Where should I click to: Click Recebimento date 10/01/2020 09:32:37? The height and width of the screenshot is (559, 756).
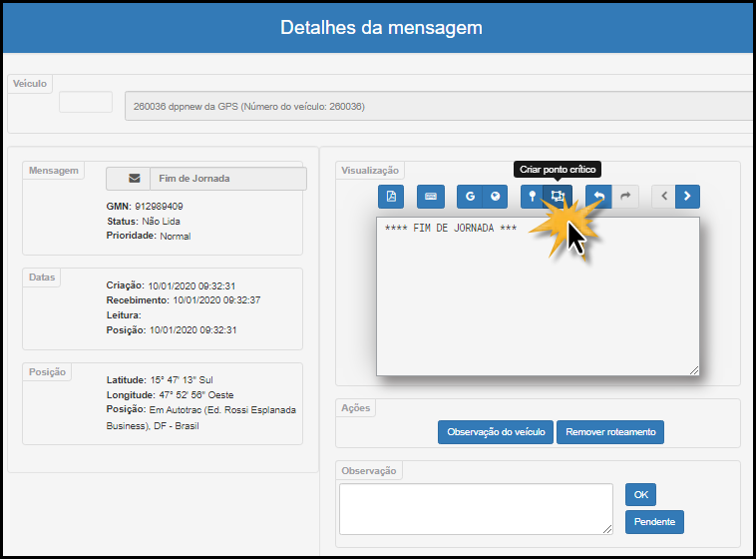216,300
